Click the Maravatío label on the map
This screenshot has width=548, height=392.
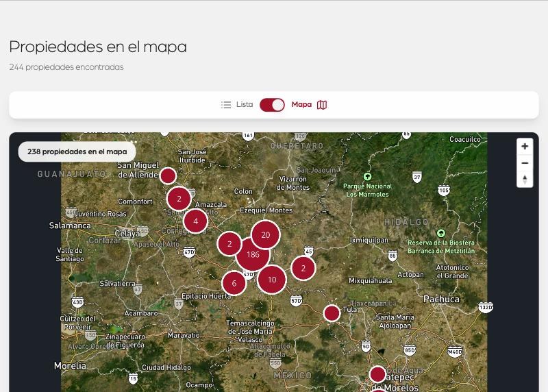coord(184,335)
